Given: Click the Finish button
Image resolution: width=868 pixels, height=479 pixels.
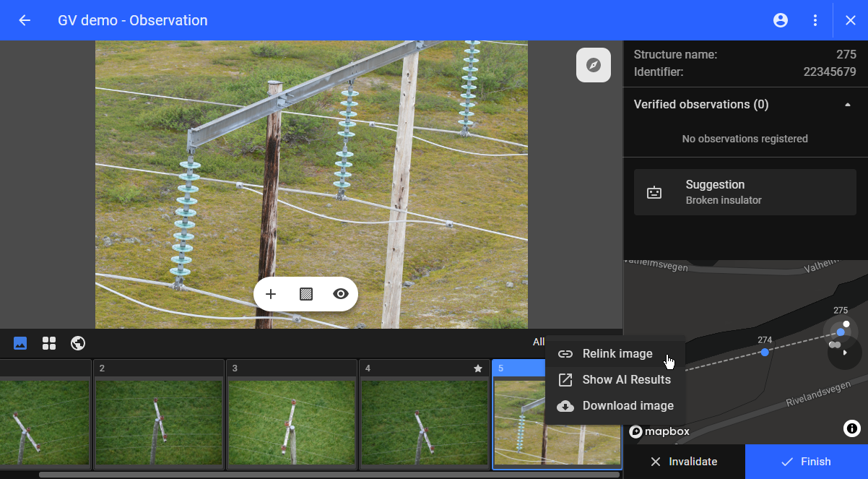Looking at the screenshot, I should click(806, 462).
